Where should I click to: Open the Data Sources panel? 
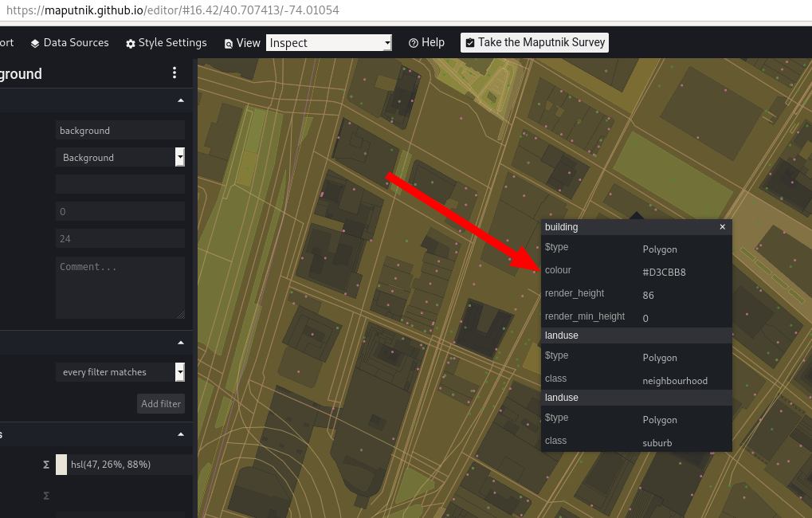(69, 43)
